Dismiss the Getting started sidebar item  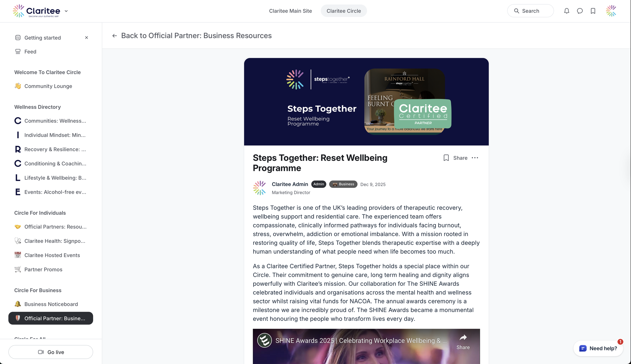[x=87, y=38]
